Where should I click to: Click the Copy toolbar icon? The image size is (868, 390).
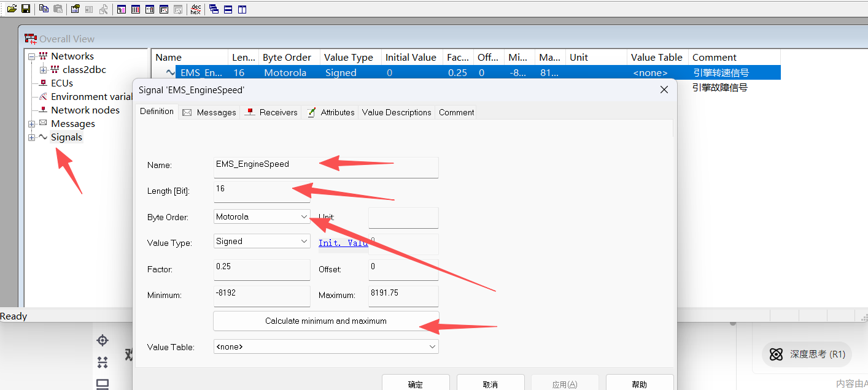point(44,9)
